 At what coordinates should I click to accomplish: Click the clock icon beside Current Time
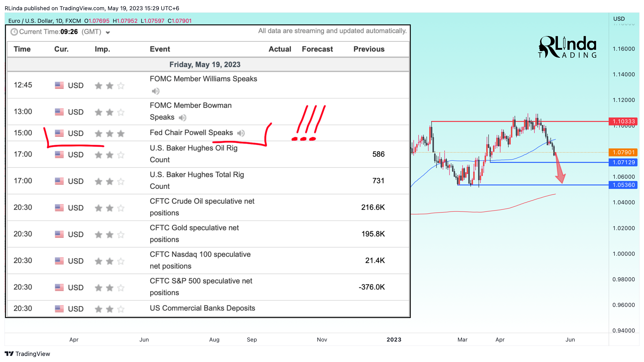14,32
